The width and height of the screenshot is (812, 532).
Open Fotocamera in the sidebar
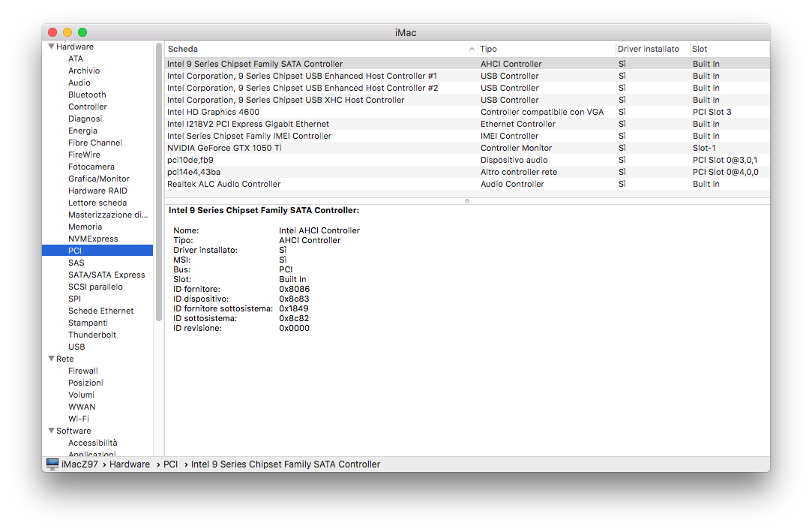91,167
